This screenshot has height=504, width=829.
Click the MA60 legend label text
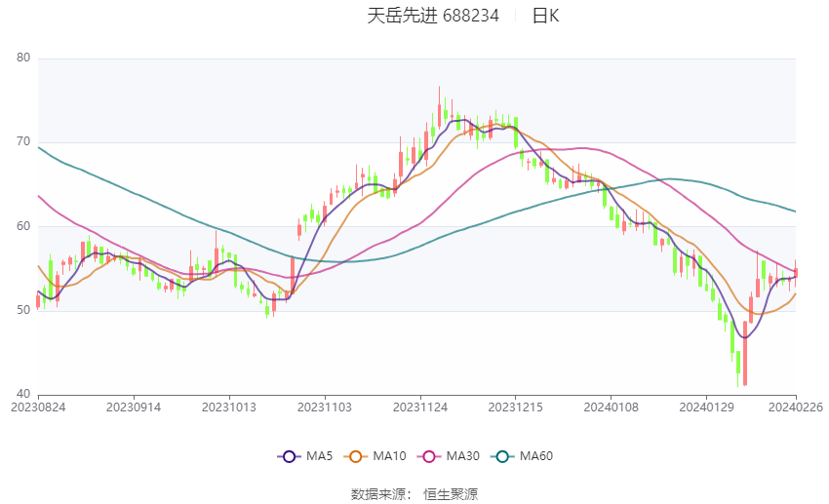(536, 456)
